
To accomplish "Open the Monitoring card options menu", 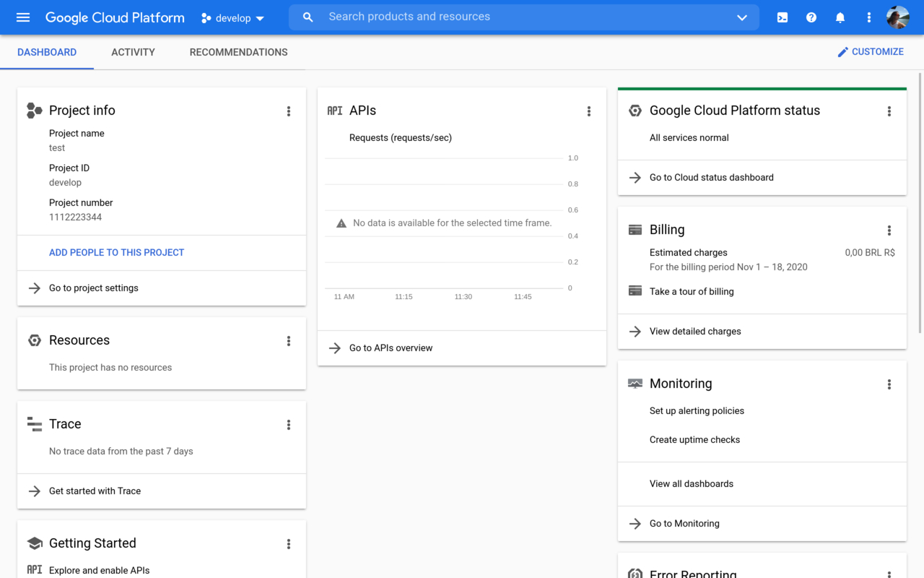I will 889,384.
